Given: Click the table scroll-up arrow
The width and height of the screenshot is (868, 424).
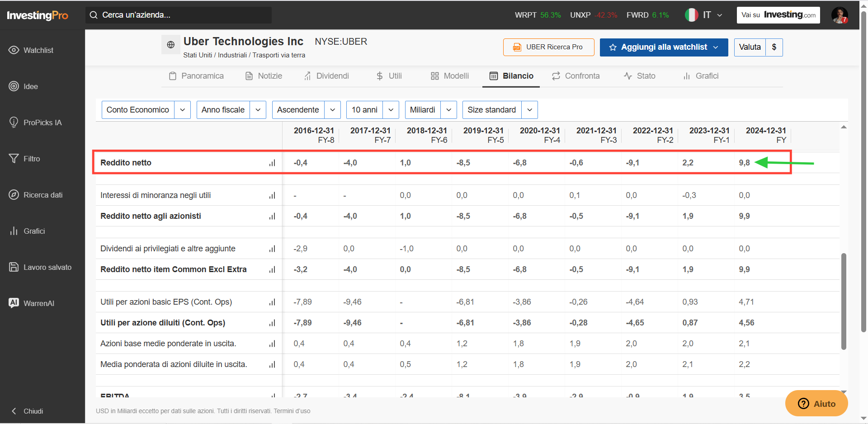Looking at the screenshot, I should pos(844,127).
